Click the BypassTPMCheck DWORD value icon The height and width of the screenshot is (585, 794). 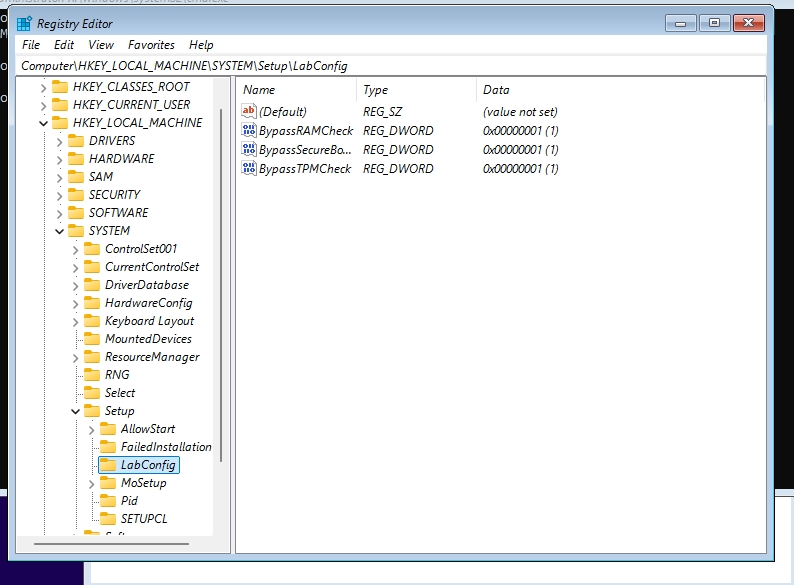click(249, 168)
